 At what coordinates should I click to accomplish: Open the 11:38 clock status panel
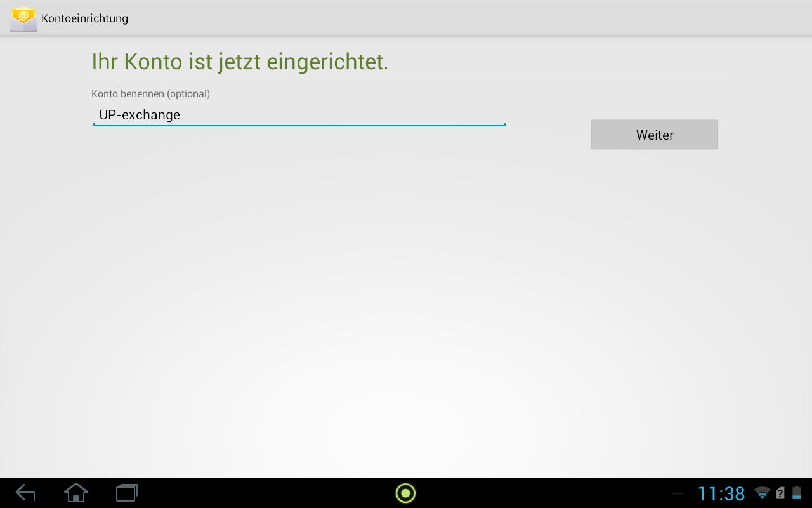point(721,493)
